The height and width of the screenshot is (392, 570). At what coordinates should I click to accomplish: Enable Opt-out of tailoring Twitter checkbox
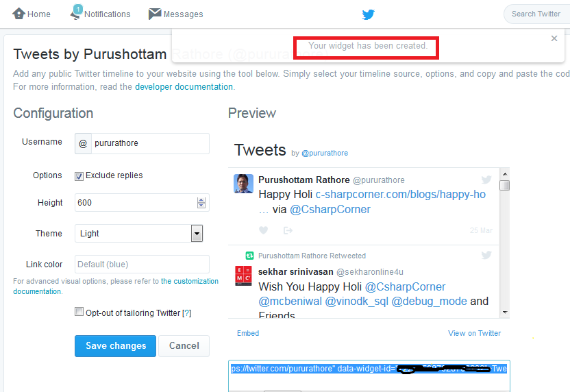tap(79, 312)
